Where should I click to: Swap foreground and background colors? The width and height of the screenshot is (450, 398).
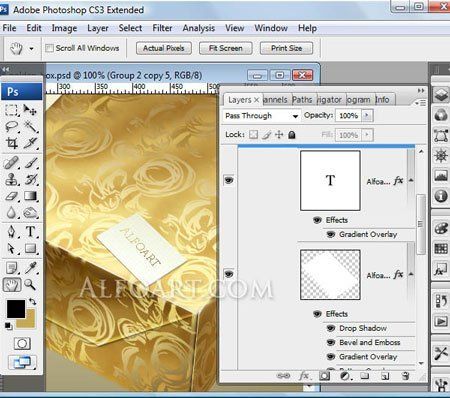32,302
